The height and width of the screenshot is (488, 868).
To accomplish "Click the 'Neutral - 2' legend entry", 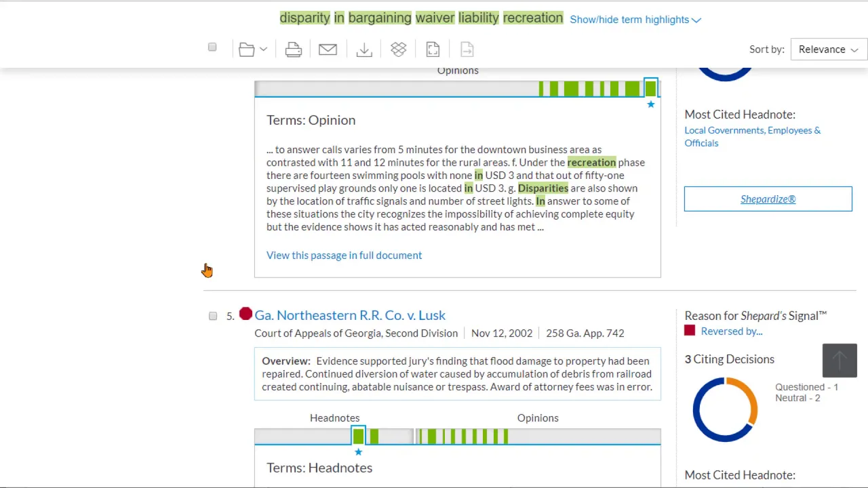I will click(797, 398).
